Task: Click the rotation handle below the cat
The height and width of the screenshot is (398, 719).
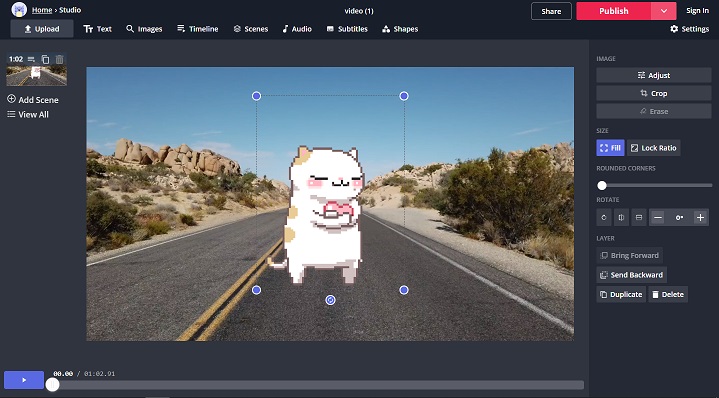Action: click(x=330, y=300)
